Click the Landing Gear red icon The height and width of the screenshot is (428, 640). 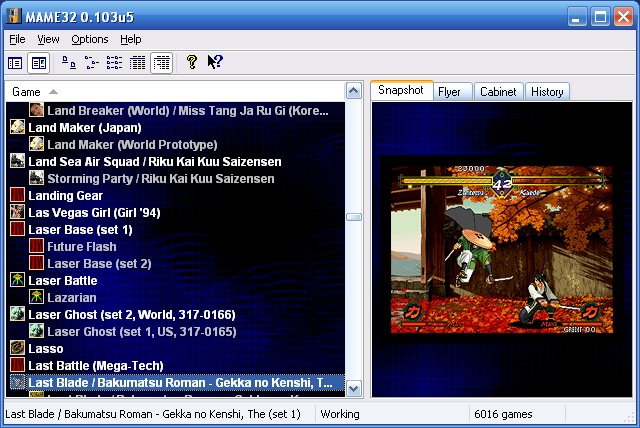point(18,195)
